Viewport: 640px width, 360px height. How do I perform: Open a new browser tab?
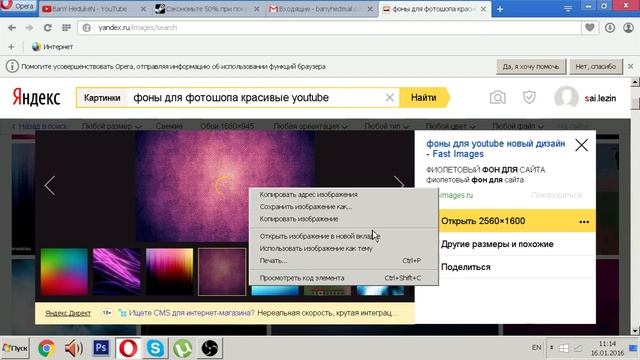tap(500, 9)
